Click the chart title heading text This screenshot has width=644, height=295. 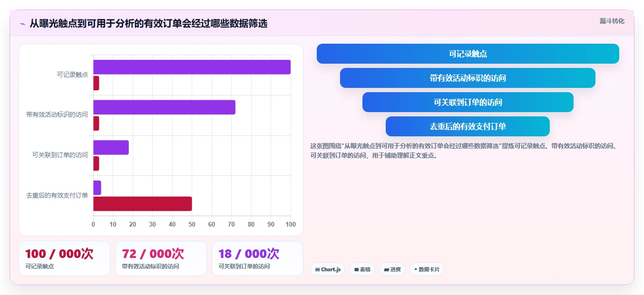(x=148, y=23)
